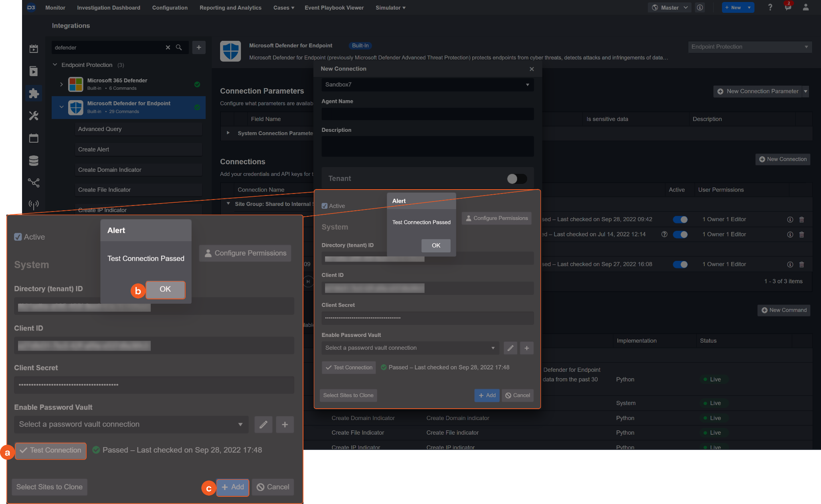Click the Agent Name input field
821x504 pixels.
[427, 114]
